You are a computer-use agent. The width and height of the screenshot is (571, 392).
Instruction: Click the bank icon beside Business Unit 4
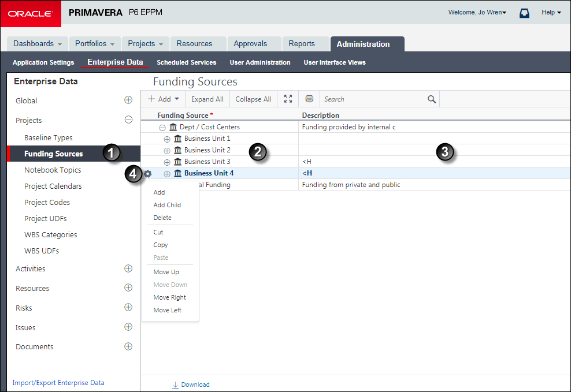pos(177,173)
